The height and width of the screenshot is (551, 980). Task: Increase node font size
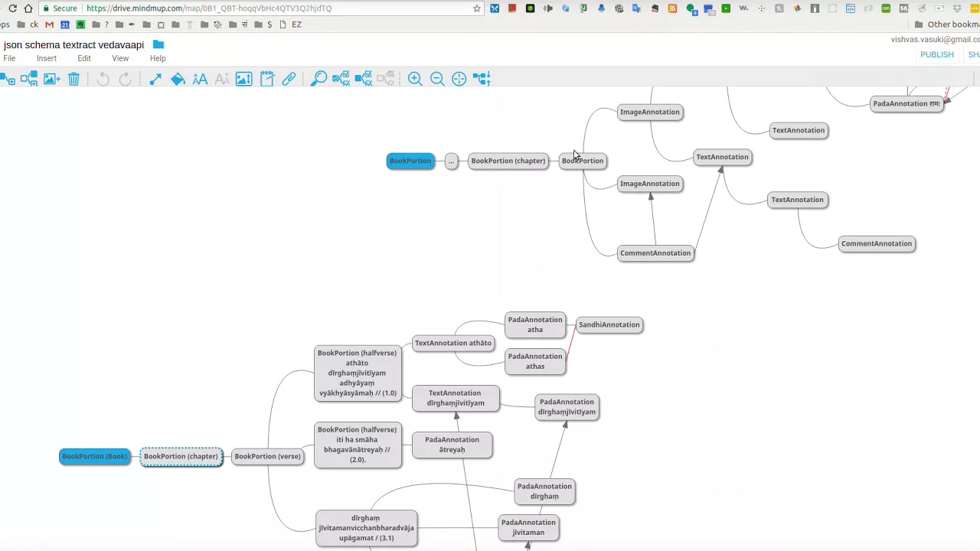tap(200, 79)
